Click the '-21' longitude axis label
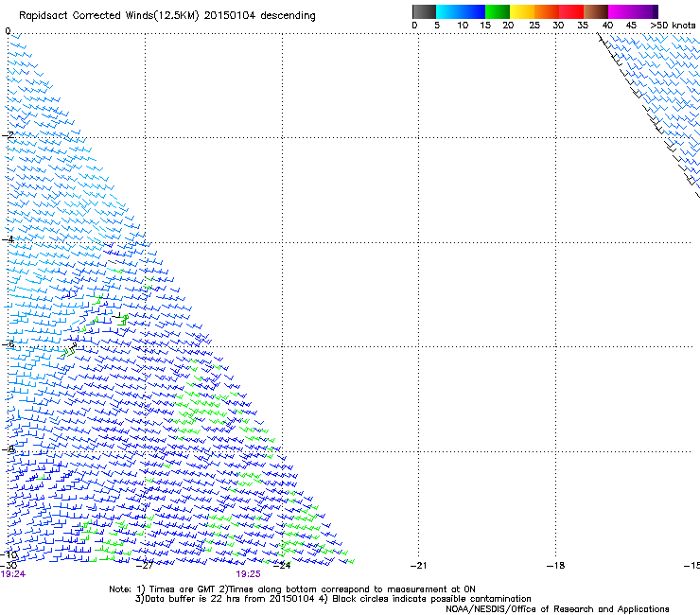700x615 pixels. click(418, 566)
